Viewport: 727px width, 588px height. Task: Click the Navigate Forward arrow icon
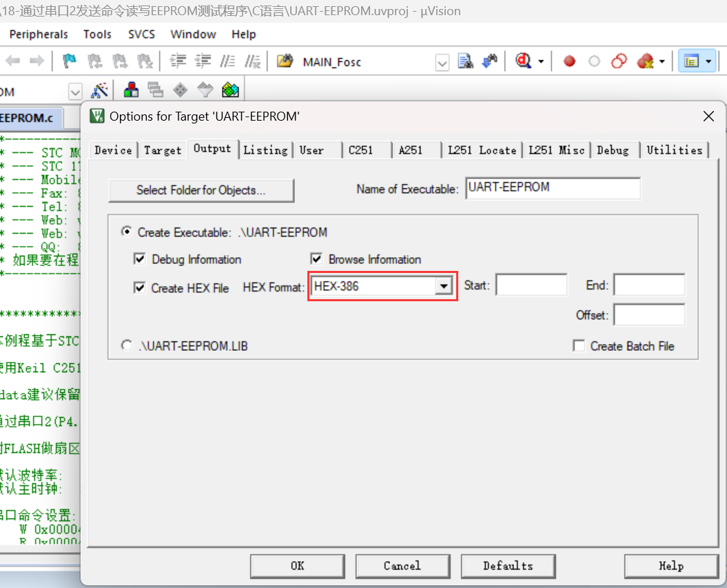coord(37,61)
